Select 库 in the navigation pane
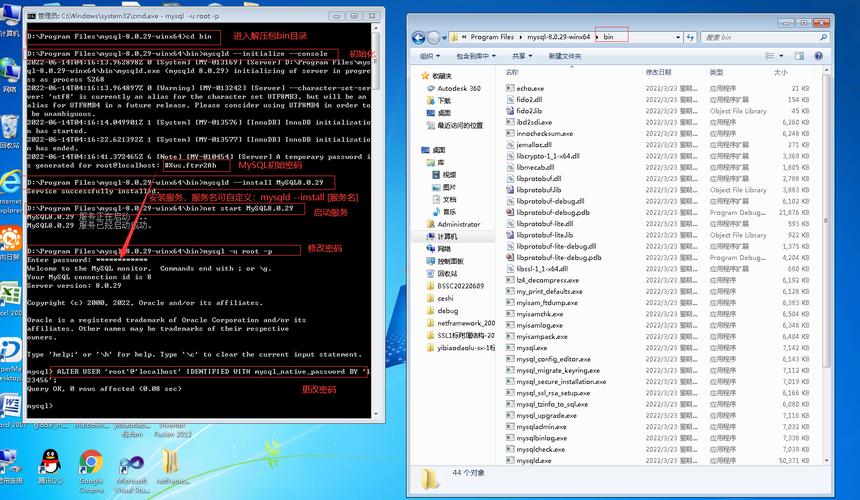Viewport: 860px width, 500px height. pyautogui.click(x=440, y=162)
